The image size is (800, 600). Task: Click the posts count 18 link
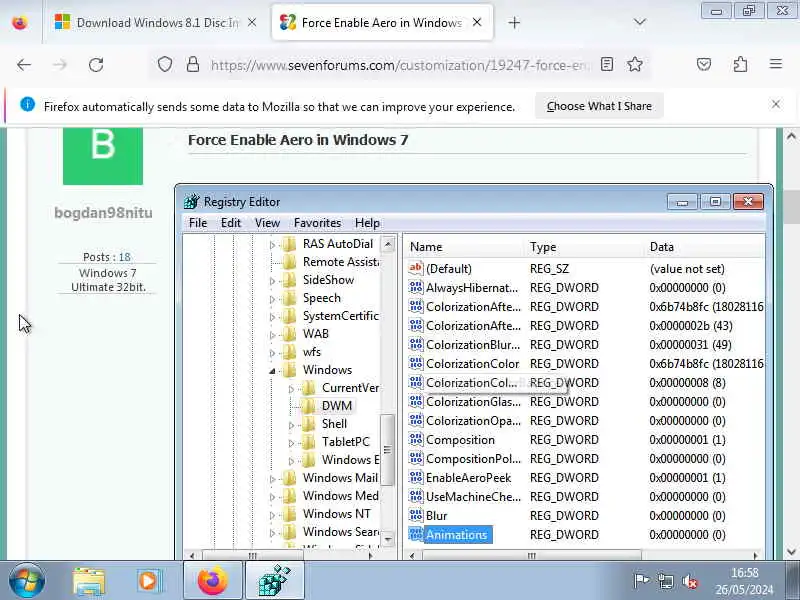click(x=125, y=257)
